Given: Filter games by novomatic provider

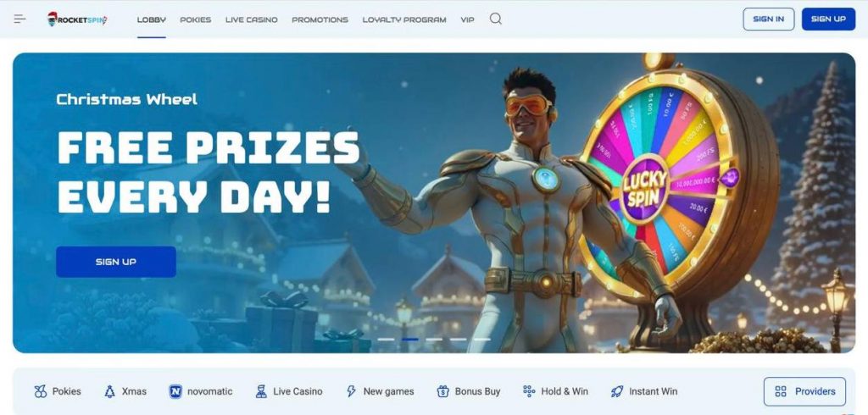Looking at the screenshot, I should click(x=200, y=392).
